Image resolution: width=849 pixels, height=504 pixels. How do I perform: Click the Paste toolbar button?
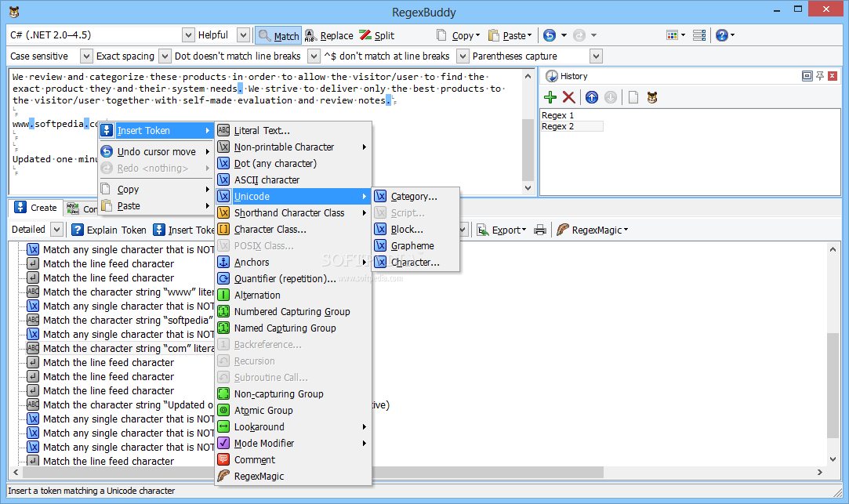510,36
